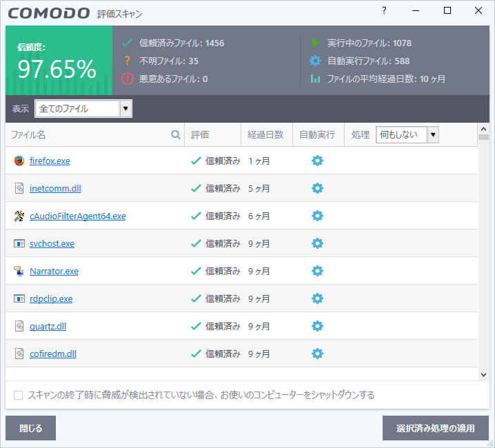Open the 全てのファイル display filter dropdown

tap(83, 109)
